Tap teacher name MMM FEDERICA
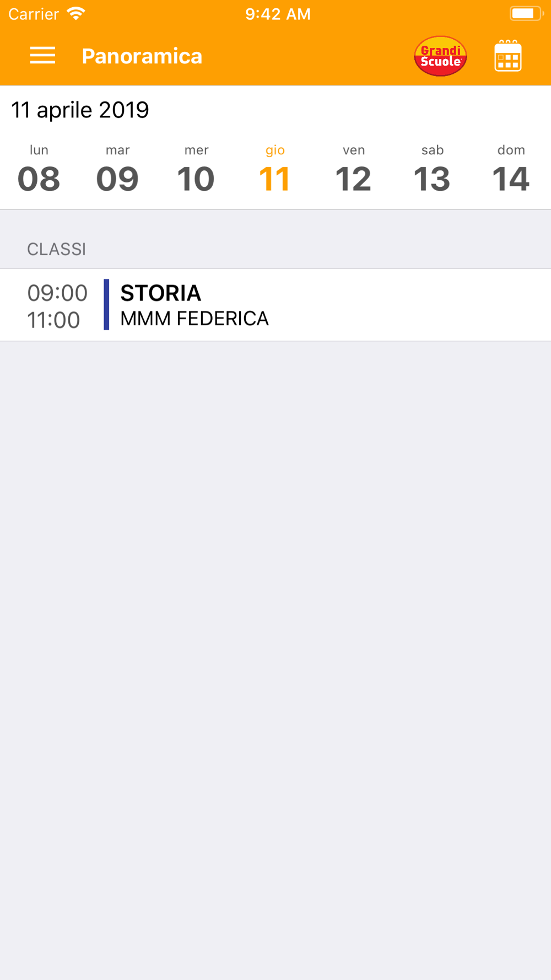 195,319
